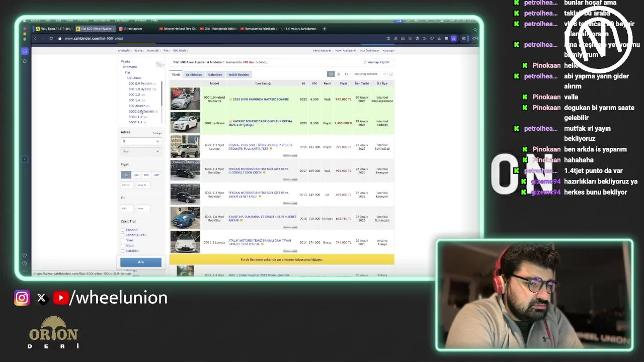Select EUR currency toggle
Screen dimensions: 644x362
tap(146, 175)
